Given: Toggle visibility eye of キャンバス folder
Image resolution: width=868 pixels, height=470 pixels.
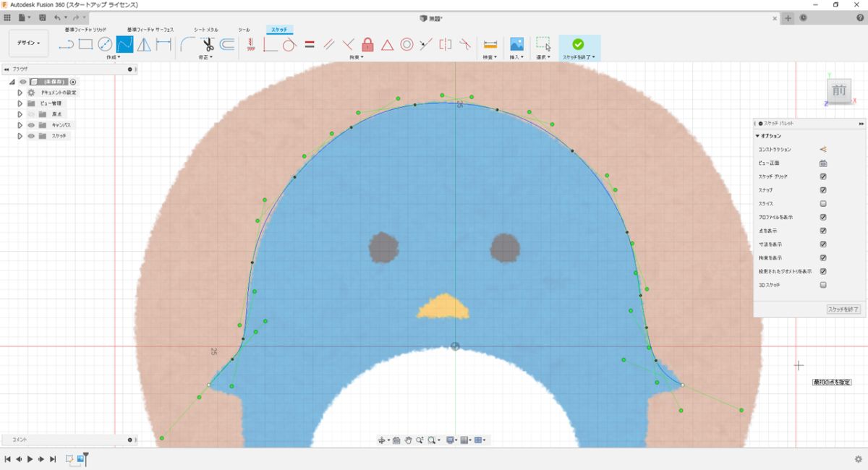Looking at the screenshot, I should pyautogui.click(x=31, y=125).
